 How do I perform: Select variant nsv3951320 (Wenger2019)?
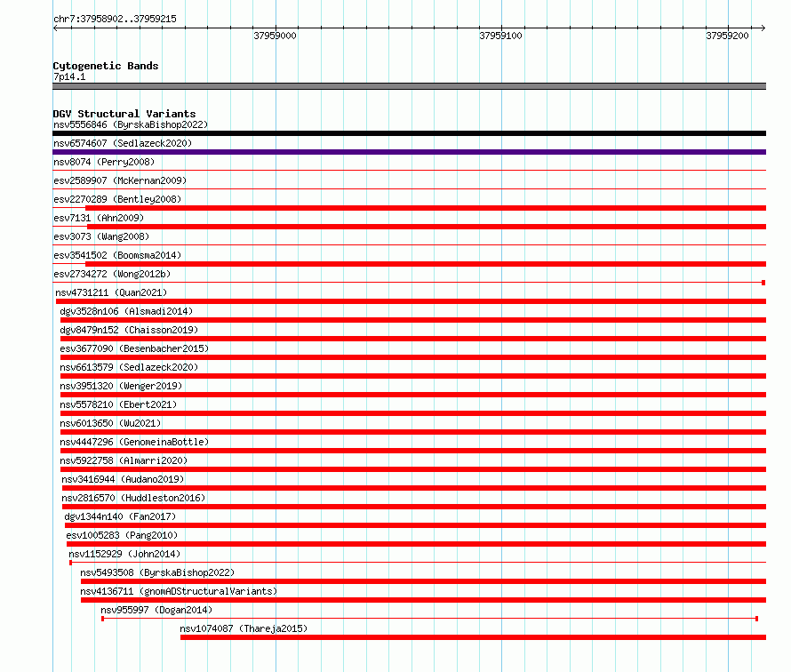click(121, 386)
